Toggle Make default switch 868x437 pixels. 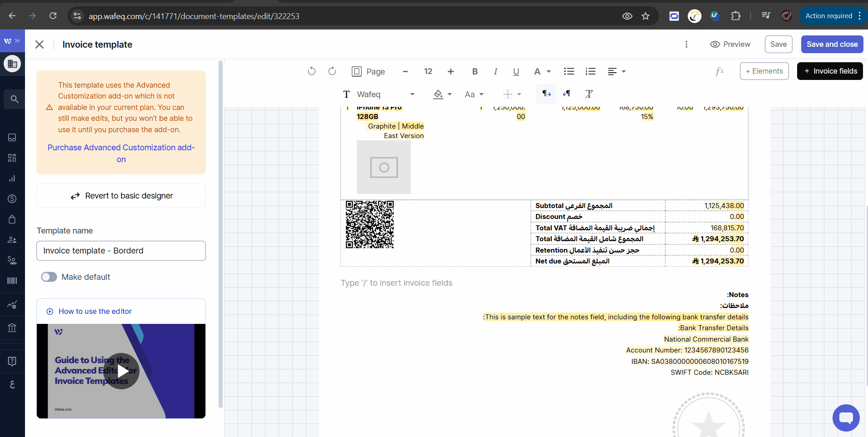coord(49,277)
